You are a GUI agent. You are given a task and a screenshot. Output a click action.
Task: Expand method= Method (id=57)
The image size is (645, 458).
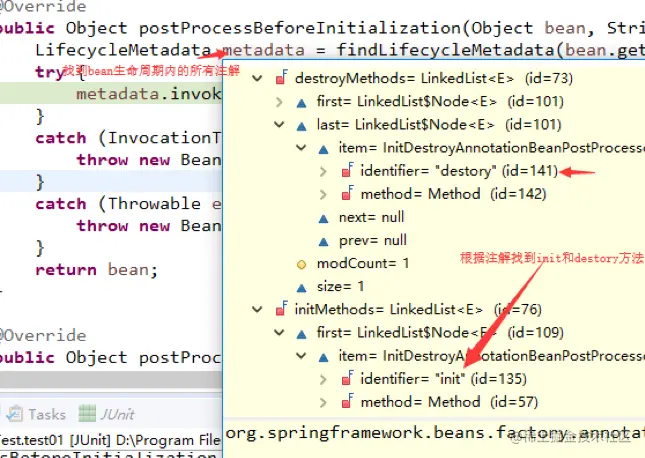click(323, 402)
